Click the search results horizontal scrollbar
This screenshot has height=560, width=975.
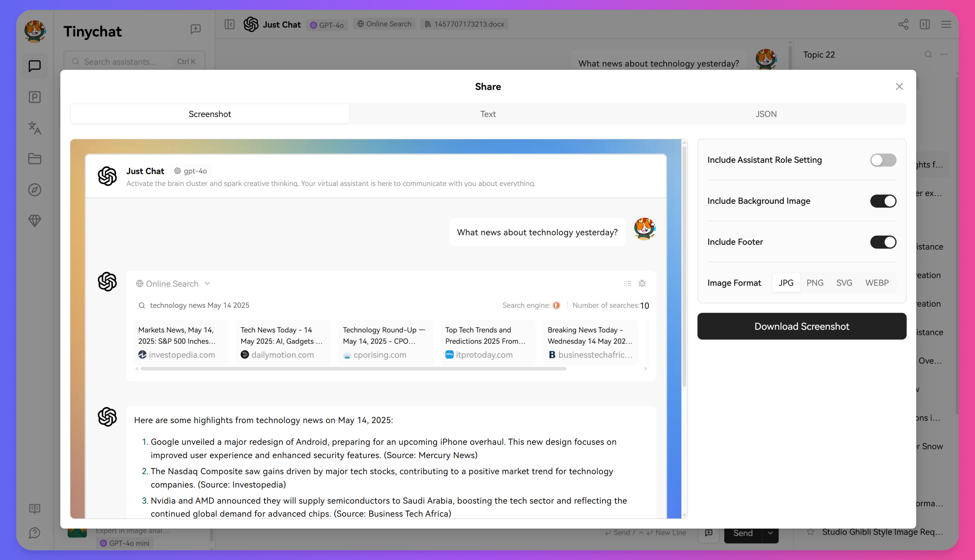point(353,369)
